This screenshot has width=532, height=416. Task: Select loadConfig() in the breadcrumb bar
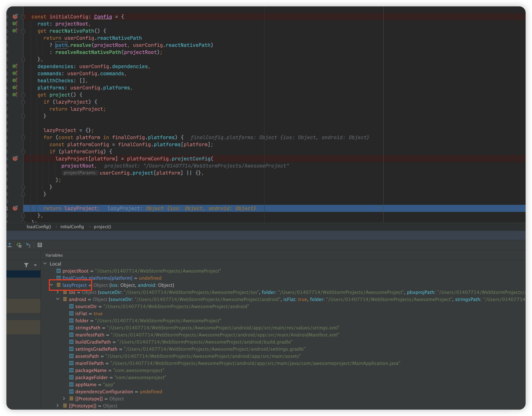(x=39, y=226)
